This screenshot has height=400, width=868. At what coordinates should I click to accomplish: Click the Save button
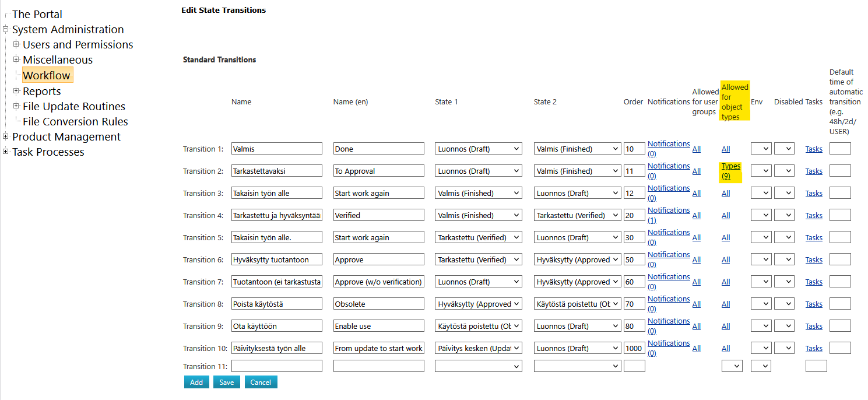(x=226, y=382)
